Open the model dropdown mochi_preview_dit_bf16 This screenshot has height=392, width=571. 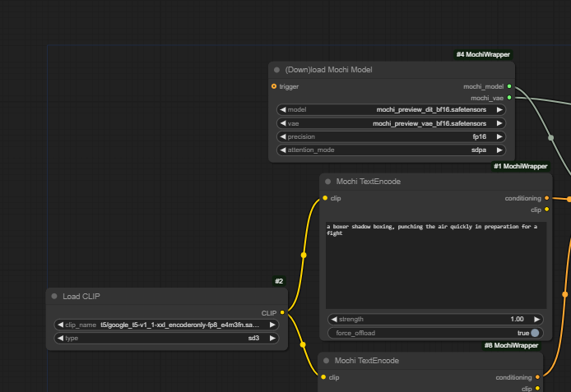[391, 109]
